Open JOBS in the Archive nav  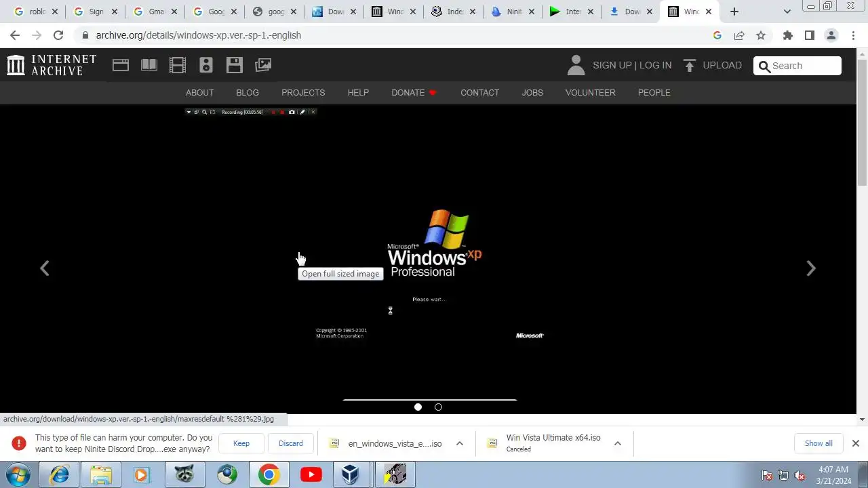[532, 92]
